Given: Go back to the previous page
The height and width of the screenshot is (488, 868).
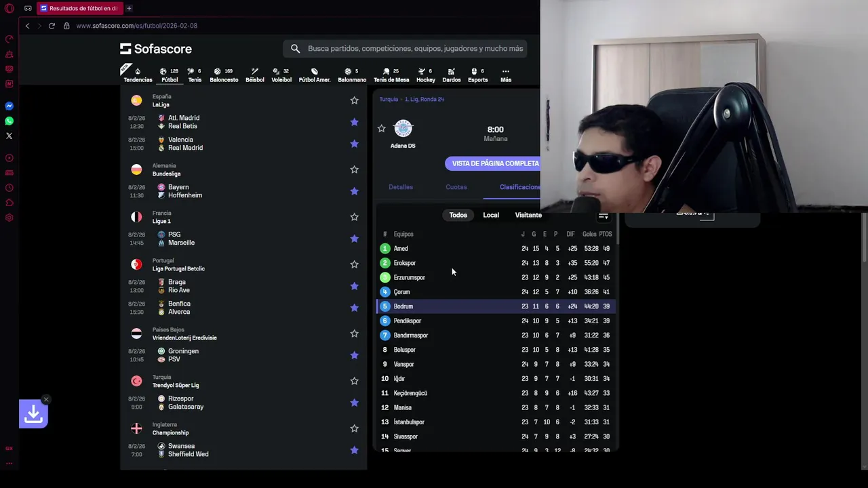Looking at the screenshot, I should click(27, 26).
